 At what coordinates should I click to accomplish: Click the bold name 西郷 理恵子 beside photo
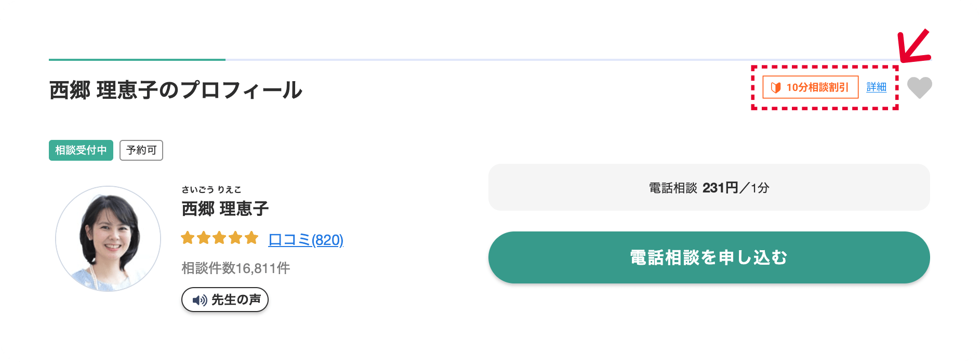[x=225, y=209]
